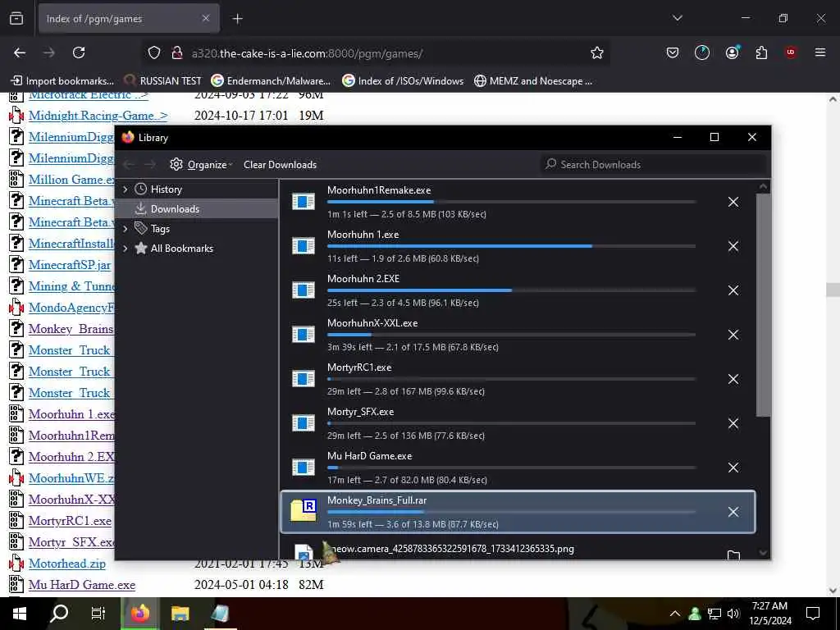
Task: Open File Explorer from the taskbar
Action: coord(180,614)
